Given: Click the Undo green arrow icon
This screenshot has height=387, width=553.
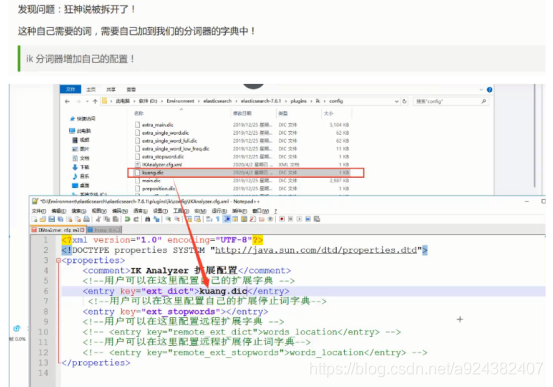Looking at the screenshot, I should click(127, 219).
